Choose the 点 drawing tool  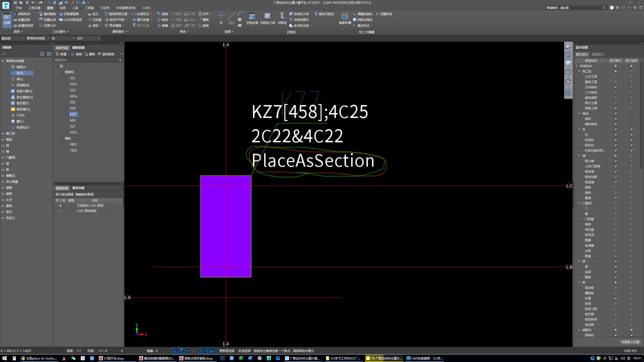click(x=221, y=17)
